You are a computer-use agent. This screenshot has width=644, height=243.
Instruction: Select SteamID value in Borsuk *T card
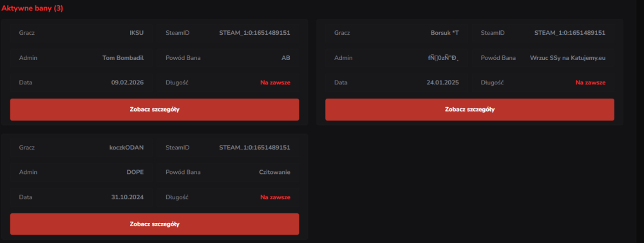[570, 33]
